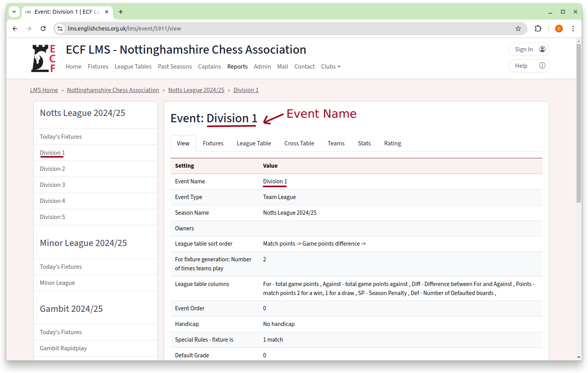
Task: Open the Chrome three-dot menu
Action: point(573,29)
